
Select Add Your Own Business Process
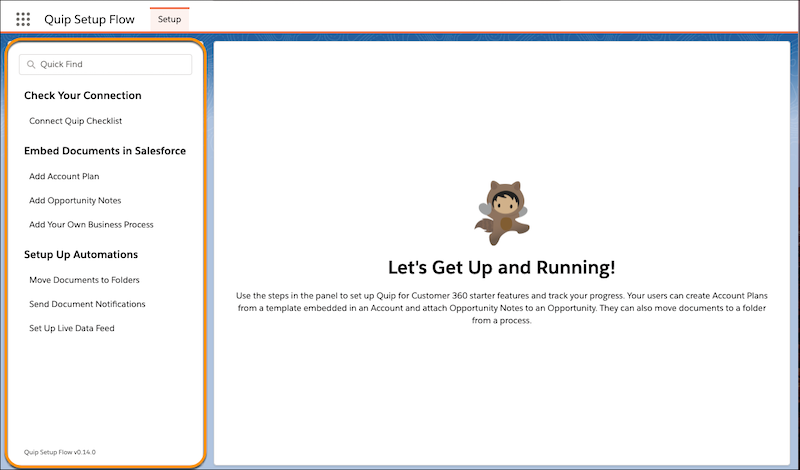tap(91, 225)
